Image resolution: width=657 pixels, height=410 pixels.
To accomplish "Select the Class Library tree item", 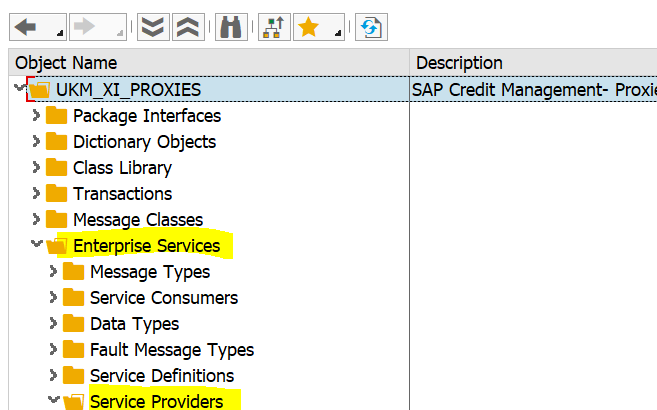I will point(122,167).
